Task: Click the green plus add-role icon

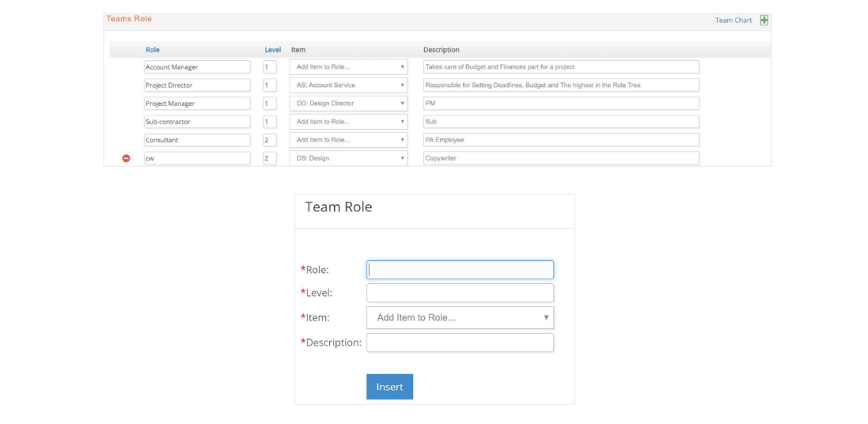Action: pos(764,20)
